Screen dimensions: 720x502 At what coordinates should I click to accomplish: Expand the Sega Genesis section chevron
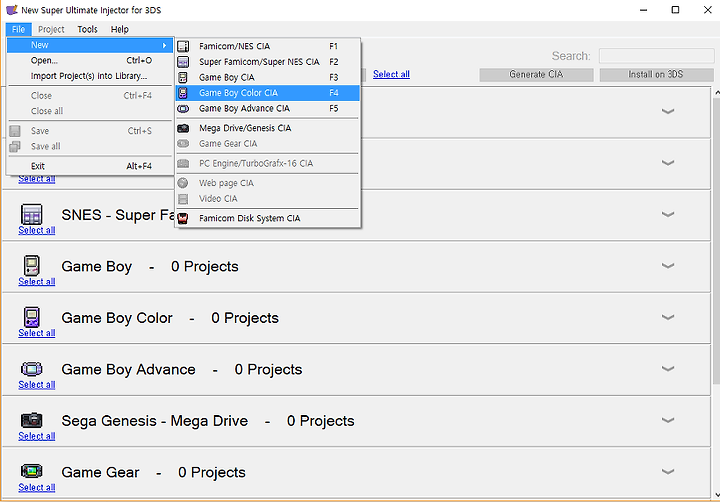(668, 420)
